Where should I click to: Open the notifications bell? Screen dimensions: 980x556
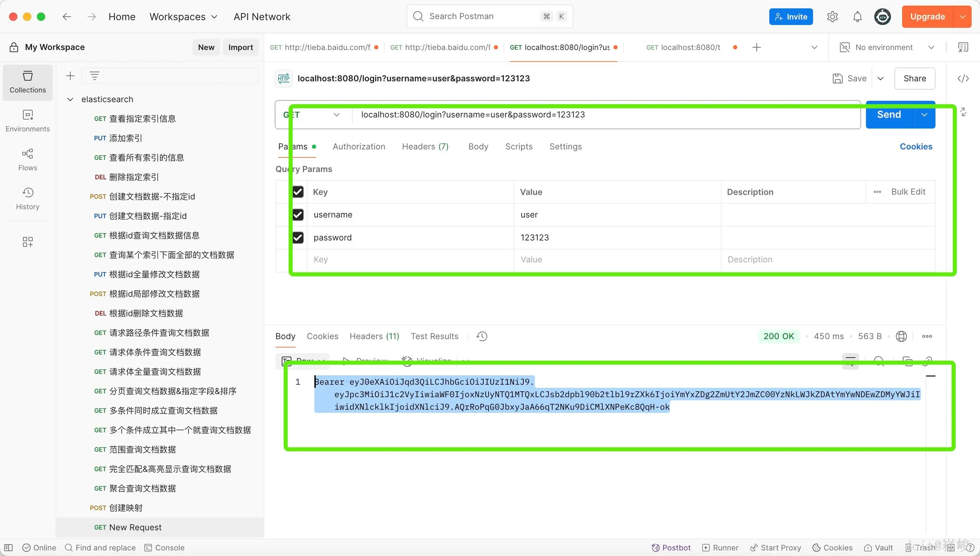(x=857, y=17)
